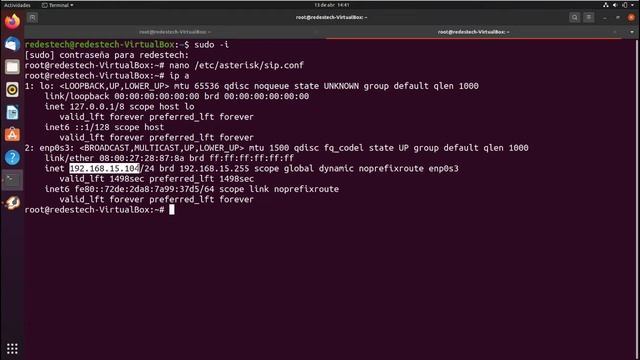Click the MAC address 08:00:27:28:87:8a

142,158
